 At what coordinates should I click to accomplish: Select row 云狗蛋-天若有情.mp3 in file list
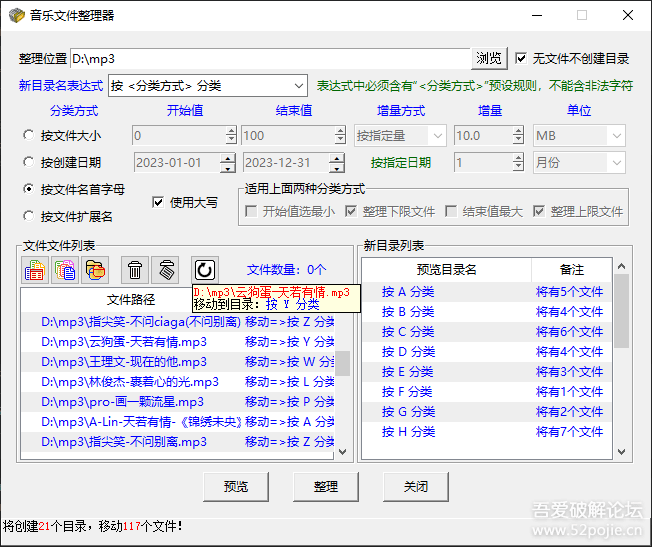pos(178,342)
